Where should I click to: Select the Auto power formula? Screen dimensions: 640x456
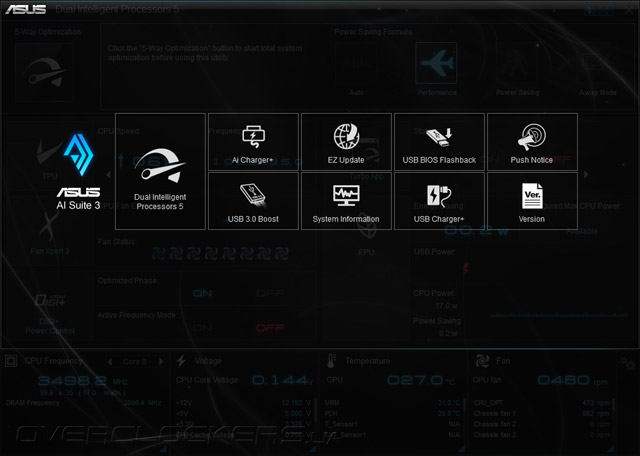(x=356, y=69)
